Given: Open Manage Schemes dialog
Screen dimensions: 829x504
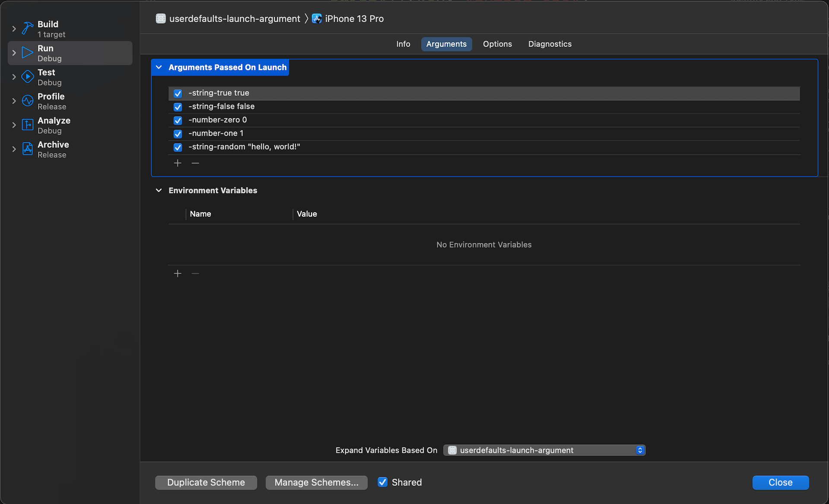Looking at the screenshot, I should 316,482.
